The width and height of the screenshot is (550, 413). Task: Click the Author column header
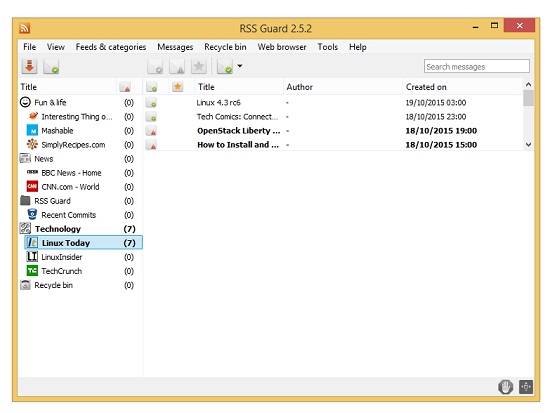point(343,87)
